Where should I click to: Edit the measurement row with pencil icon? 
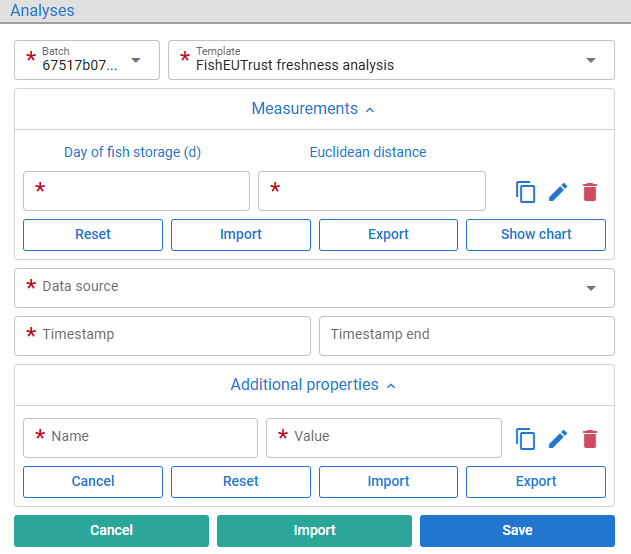558,192
